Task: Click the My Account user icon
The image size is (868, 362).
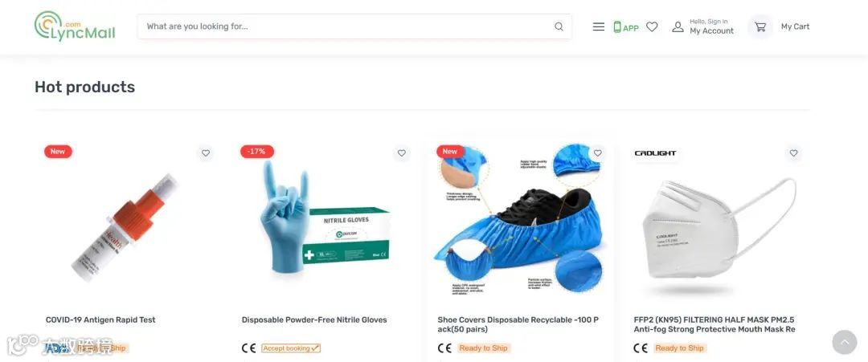Action: 678,26
